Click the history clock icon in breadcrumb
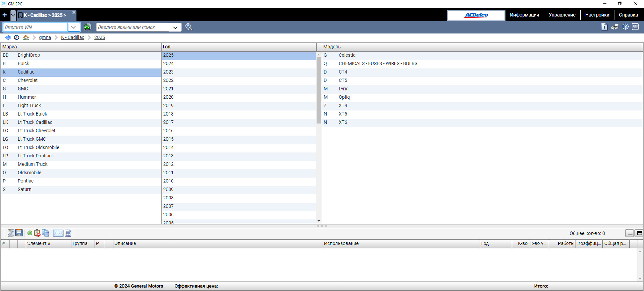Viewport: 644px width, 291px height. pyautogui.click(x=17, y=38)
